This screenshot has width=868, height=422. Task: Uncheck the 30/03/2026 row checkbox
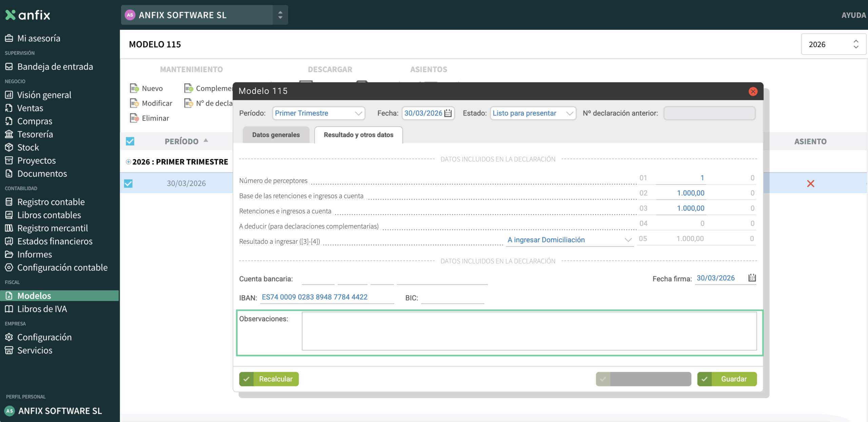(129, 184)
